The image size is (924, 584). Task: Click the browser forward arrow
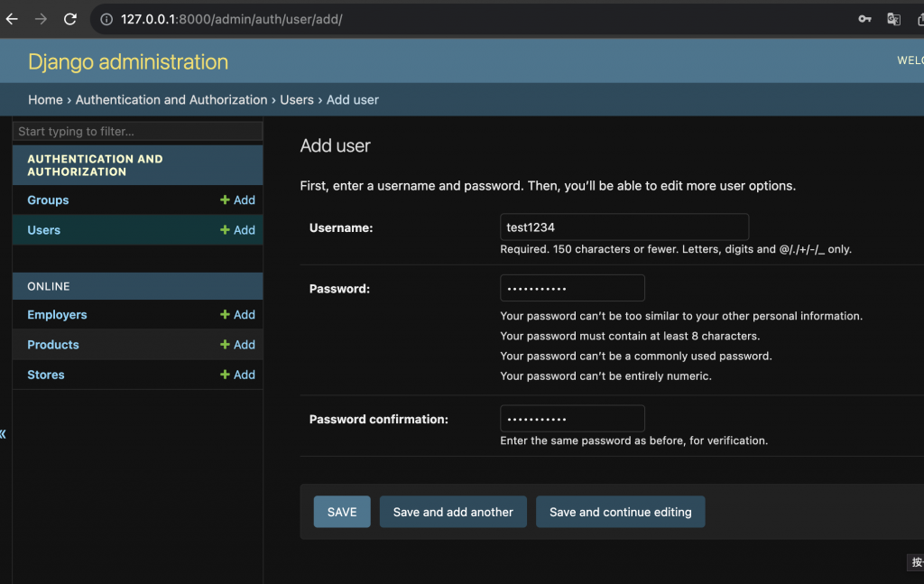point(41,19)
